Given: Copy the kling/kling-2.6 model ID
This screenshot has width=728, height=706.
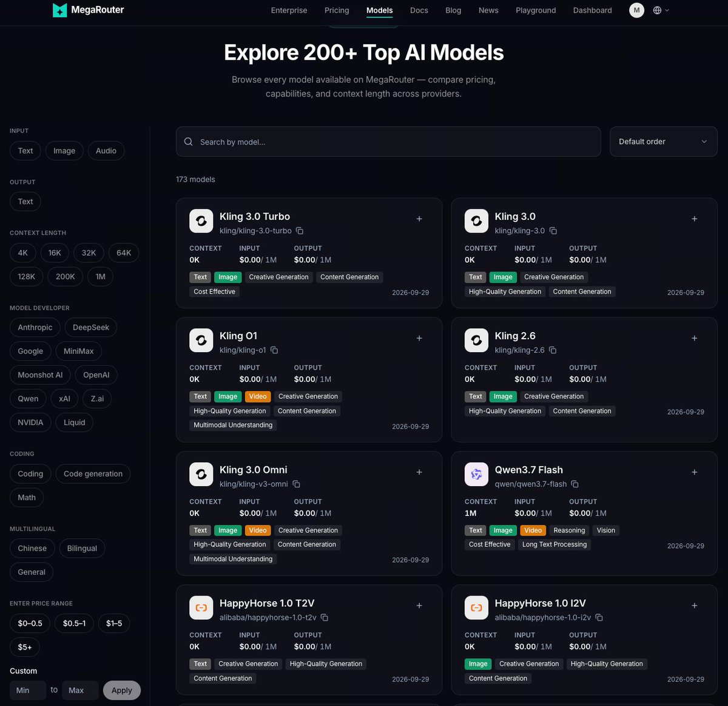Looking at the screenshot, I should [x=553, y=350].
